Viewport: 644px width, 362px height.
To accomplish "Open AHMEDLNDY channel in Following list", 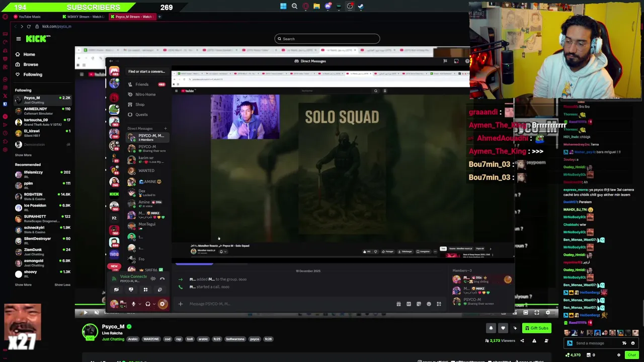I will coord(43,111).
